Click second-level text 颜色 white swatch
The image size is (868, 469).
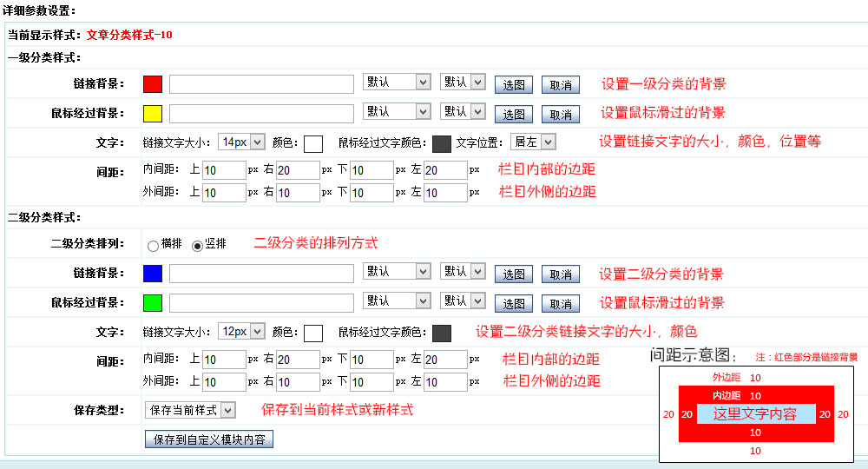point(313,333)
